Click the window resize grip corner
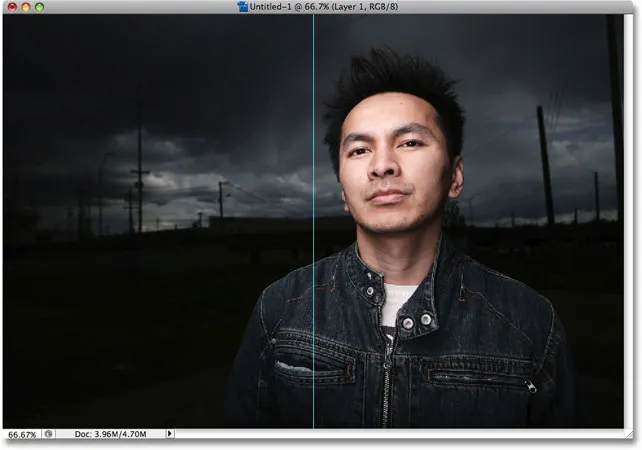The width and height of the screenshot is (642, 450). pyautogui.click(x=628, y=434)
